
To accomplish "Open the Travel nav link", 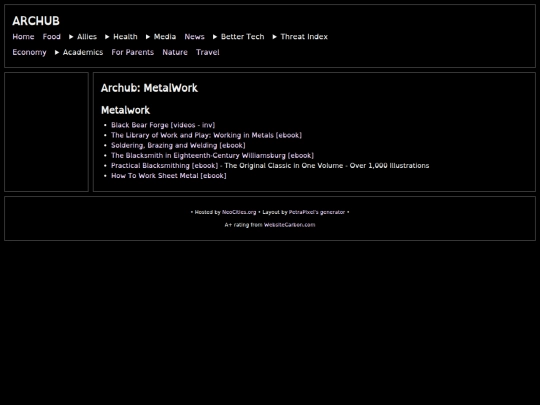I will (x=208, y=52).
